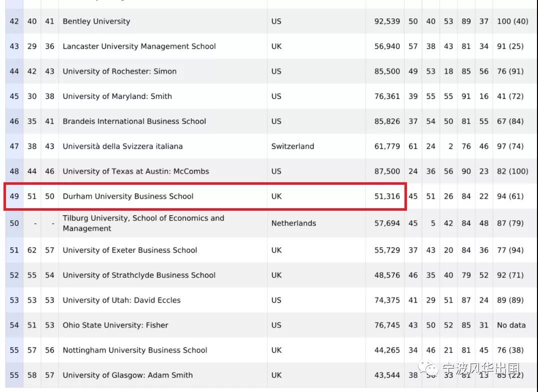This screenshot has width=538, height=392.
Task: Select University of Strathclyde Business School
Action: tap(139, 275)
